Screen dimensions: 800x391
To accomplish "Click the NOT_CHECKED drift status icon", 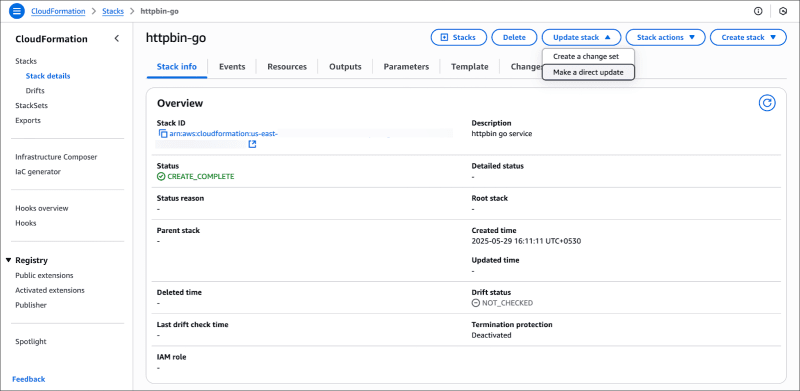I will [476, 303].
